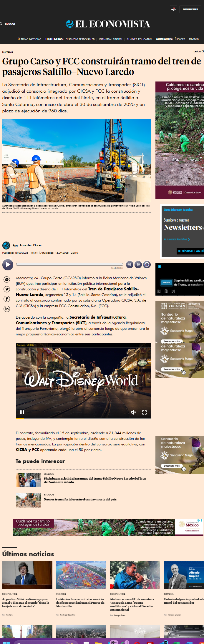
Task: Click the Alfredo Duplan opinion thumbnail
Action: pos(184,575)
